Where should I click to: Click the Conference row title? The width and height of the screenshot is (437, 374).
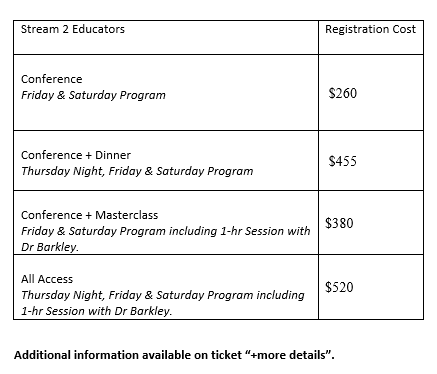(x=51, y=79)
